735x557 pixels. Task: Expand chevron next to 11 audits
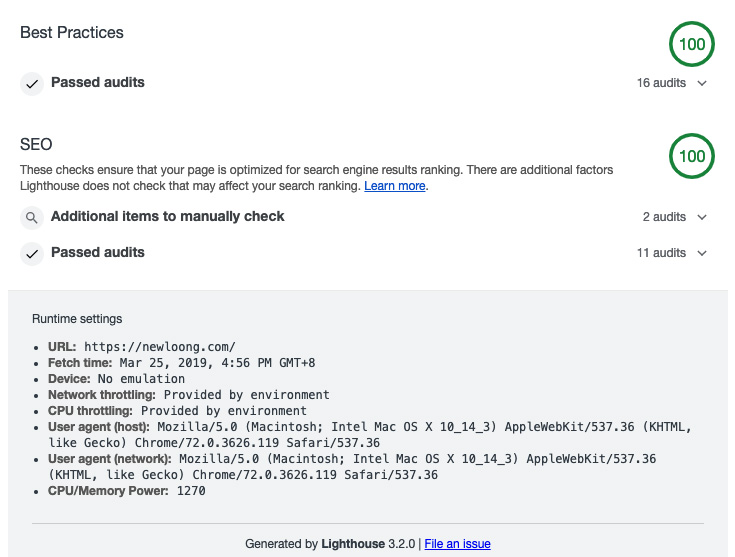(x=702, y=253)
